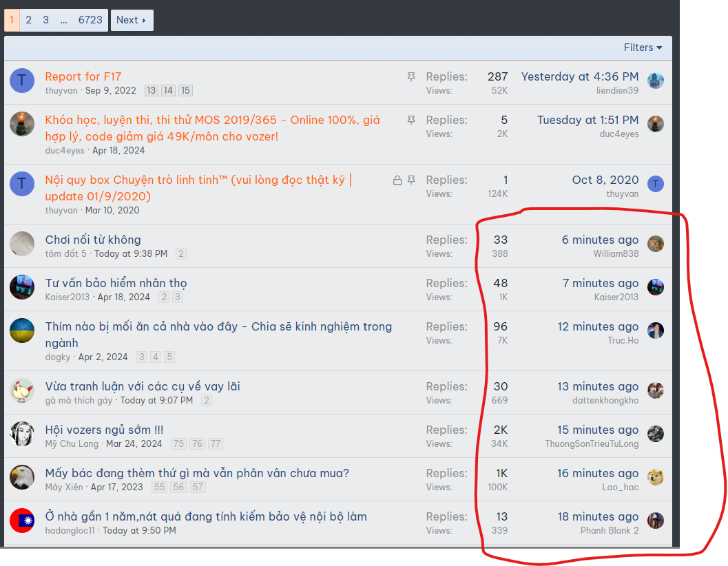Click liendien39's avatar on the right
The width and height of the screenshot is (728, 566).
(x=656, y=81)
